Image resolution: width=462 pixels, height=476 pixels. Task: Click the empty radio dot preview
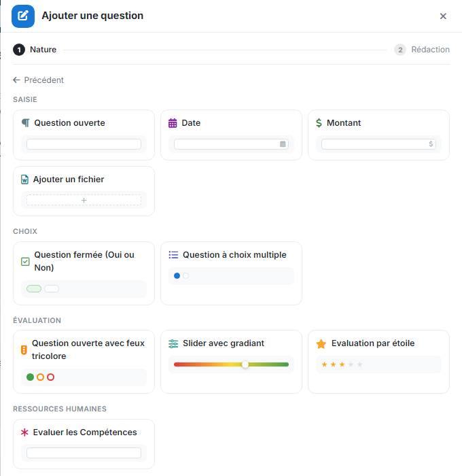[186, 275]
